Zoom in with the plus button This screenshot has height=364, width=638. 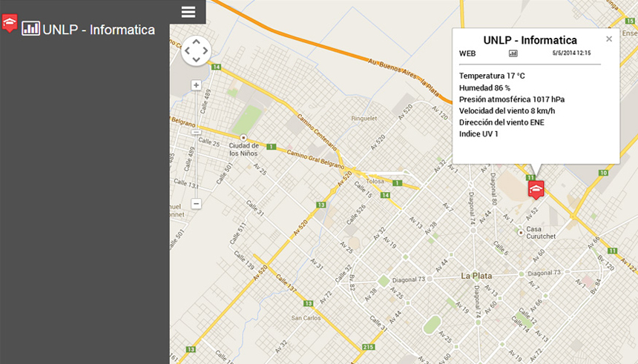[196, 85]
